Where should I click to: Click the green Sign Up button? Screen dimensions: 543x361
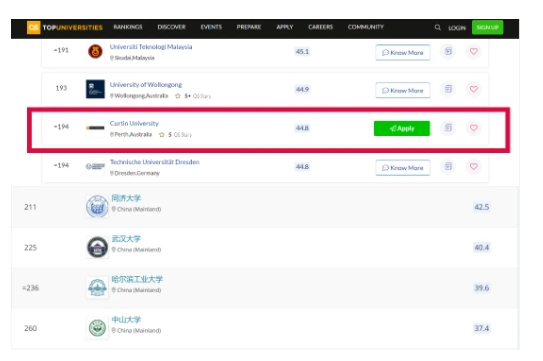click(x=488, y=27)
